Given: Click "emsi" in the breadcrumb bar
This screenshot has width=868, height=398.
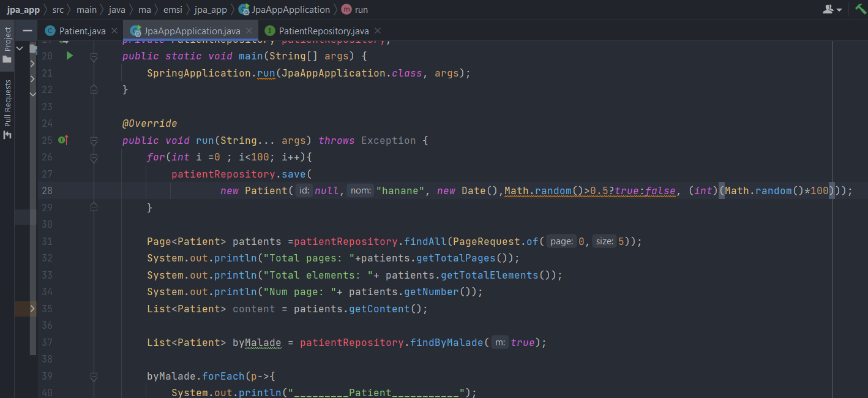Looking at the screenshot, I should 173,9.
